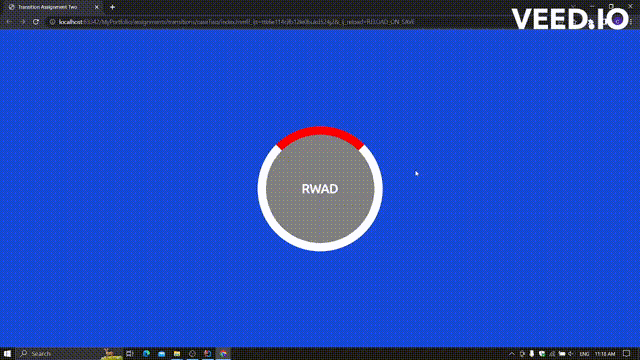Launch Microsoft Edge from the taskbar
Viewport: 640px width, 360px height.
pyautogui.click(x=146, y=353)
